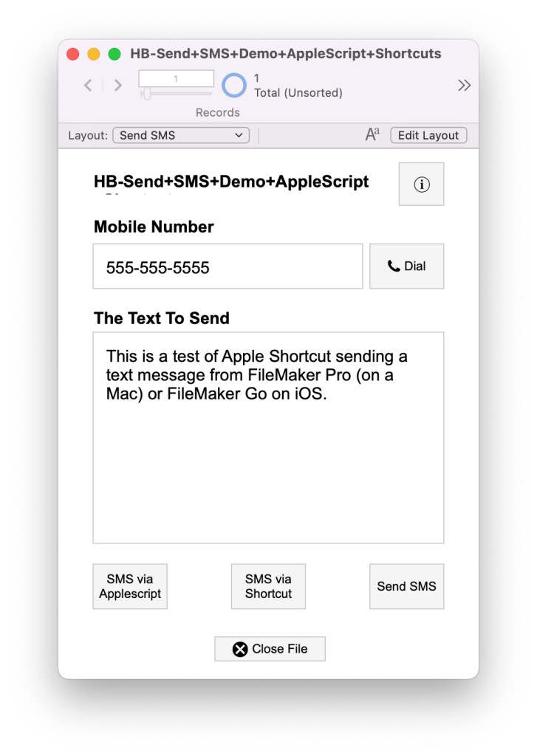Go to previous record arrow
The height and width of the screenshot is (756, 537).
point(88,86)
